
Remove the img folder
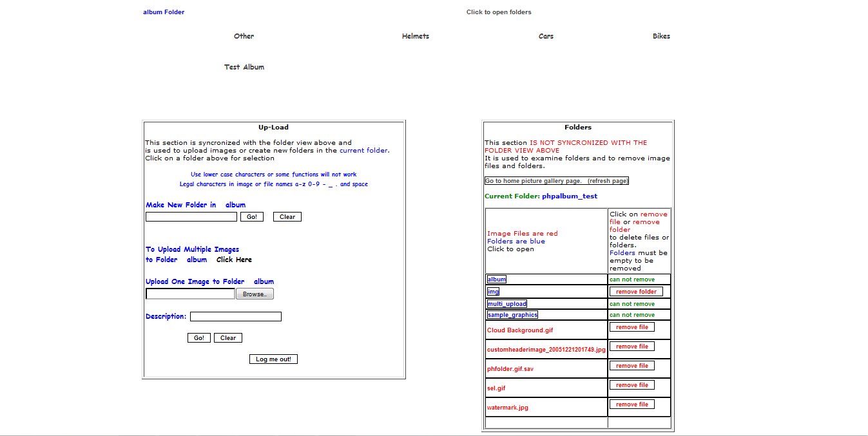(x=635, y=292)
